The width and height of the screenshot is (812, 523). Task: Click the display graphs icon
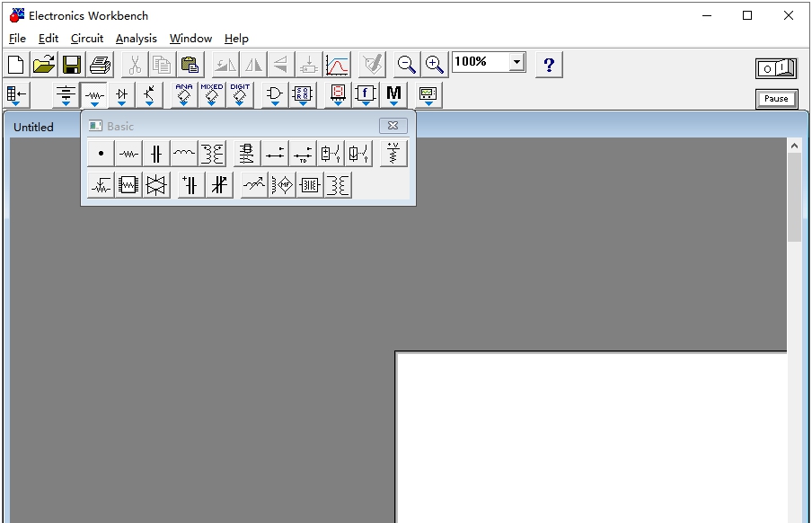[x=337, y=65]
